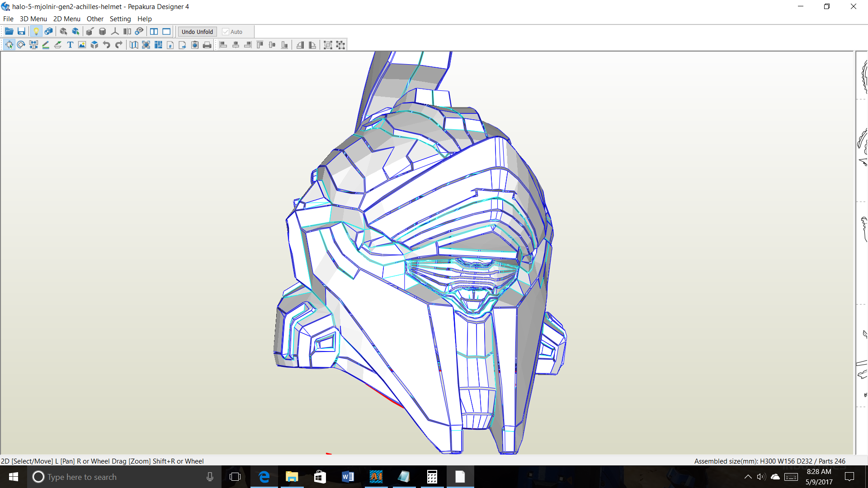Expand the system tray hidden icons chevron
The width and height of the screenshot is (868, 488).
[x=748, y=477]
